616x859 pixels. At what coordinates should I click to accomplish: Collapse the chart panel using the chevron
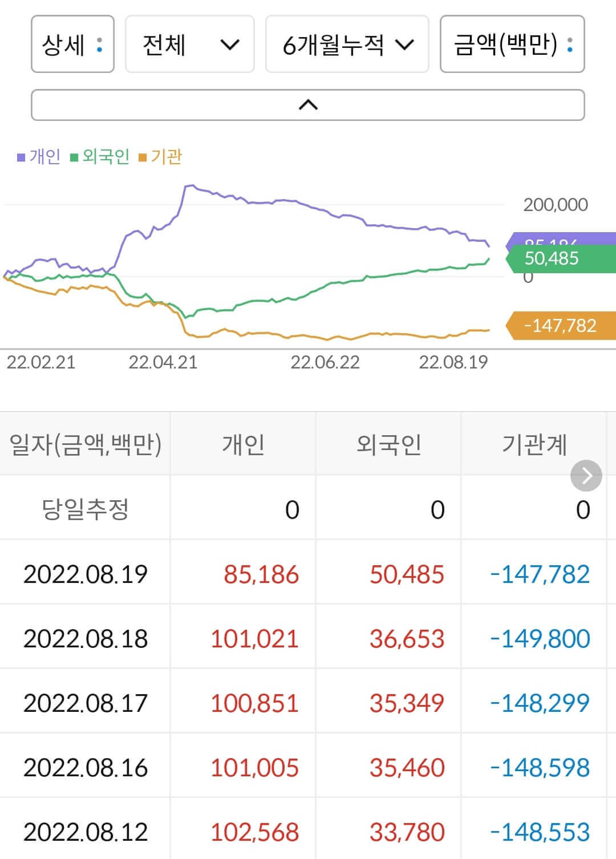pos(308,105)
